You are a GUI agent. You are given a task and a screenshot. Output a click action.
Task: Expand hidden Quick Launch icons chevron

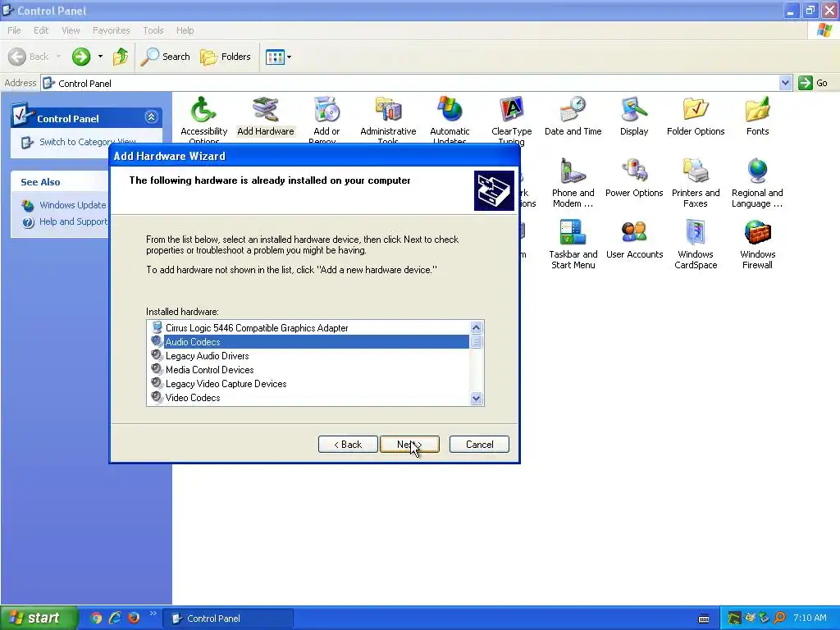[x=153, y=614]
